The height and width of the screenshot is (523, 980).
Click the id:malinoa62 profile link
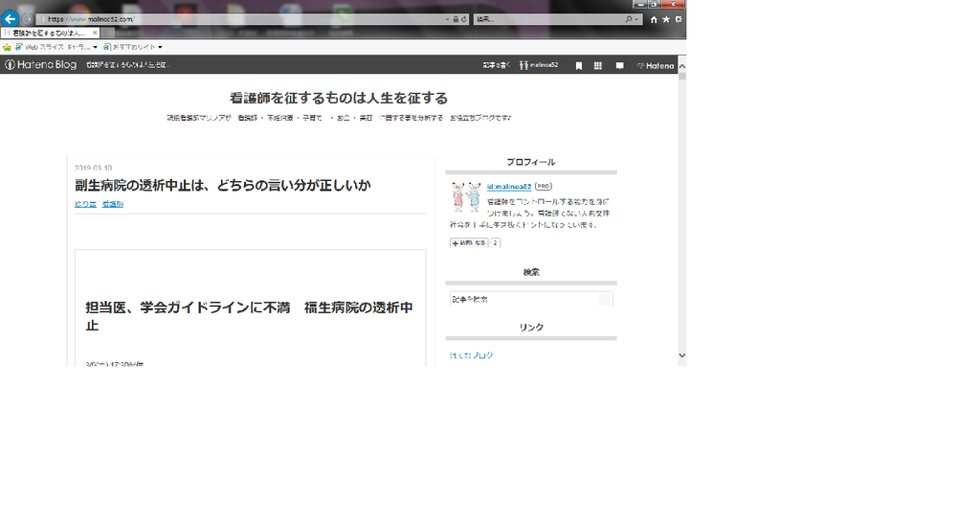click(x=509, y=187)
